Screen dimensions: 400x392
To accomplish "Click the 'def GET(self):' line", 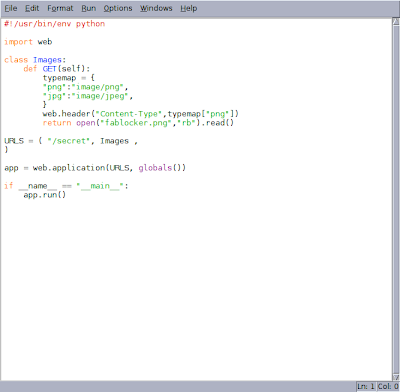I will [x=57, y=69].
